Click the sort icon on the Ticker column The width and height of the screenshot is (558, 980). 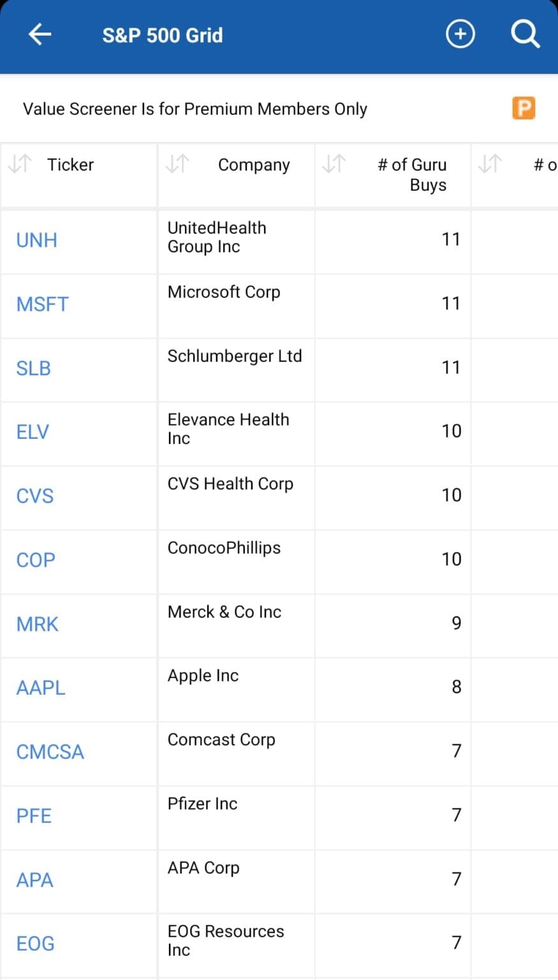click(19, 164)
